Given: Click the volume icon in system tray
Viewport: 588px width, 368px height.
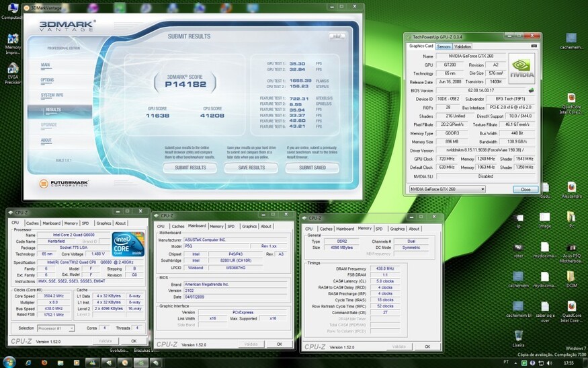Looking at the screenshot, I should click(550, 363).
